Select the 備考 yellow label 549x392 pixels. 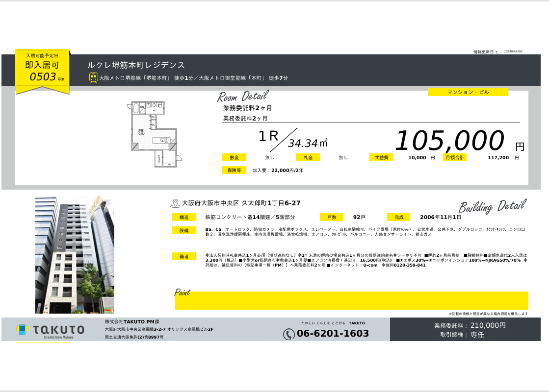[x=184, y=256]
